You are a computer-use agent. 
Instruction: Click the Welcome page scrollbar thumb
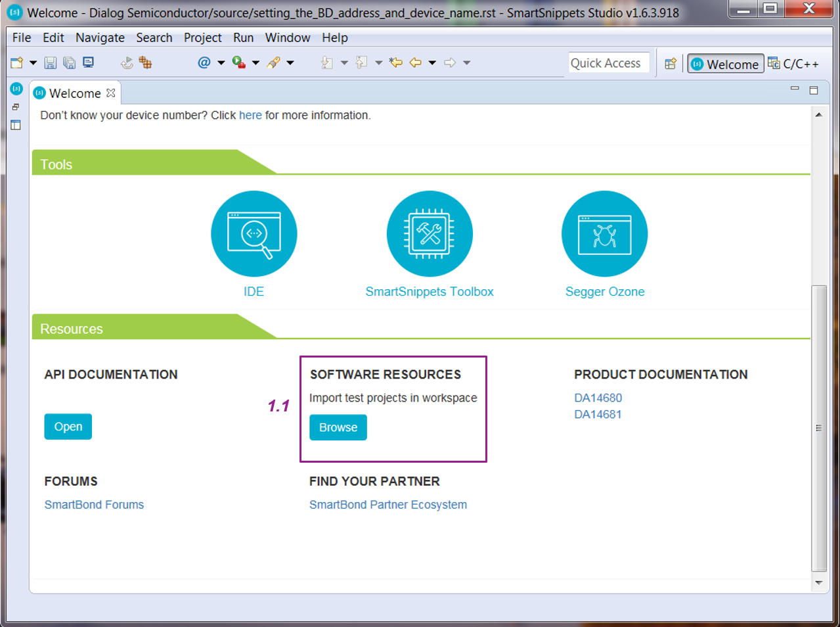tap(818, 428)
